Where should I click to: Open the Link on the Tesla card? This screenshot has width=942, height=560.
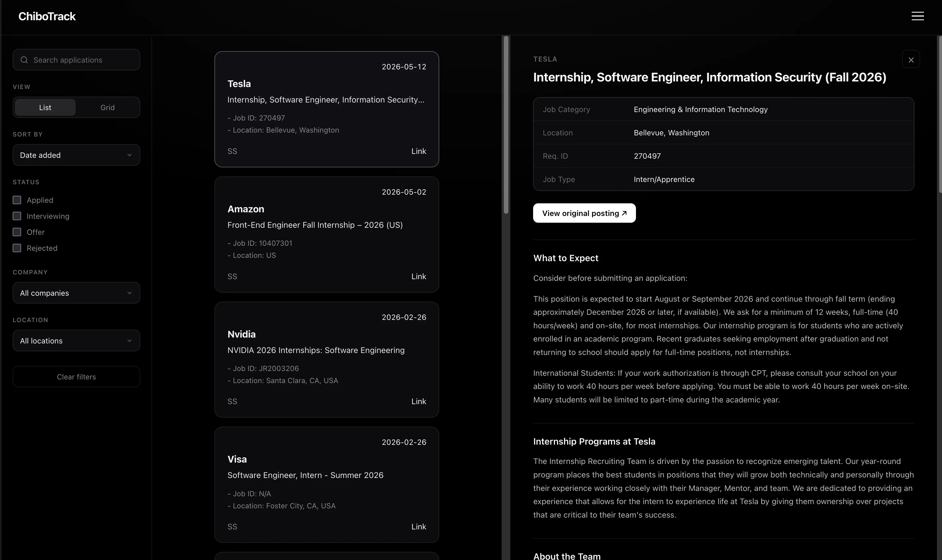click(418, 151)
